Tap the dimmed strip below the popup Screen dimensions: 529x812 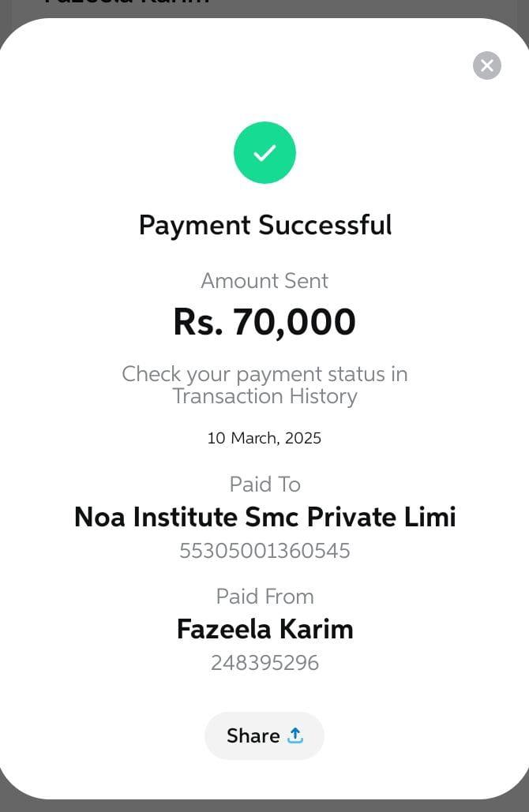pyautogui.click(x=264, y=806)
